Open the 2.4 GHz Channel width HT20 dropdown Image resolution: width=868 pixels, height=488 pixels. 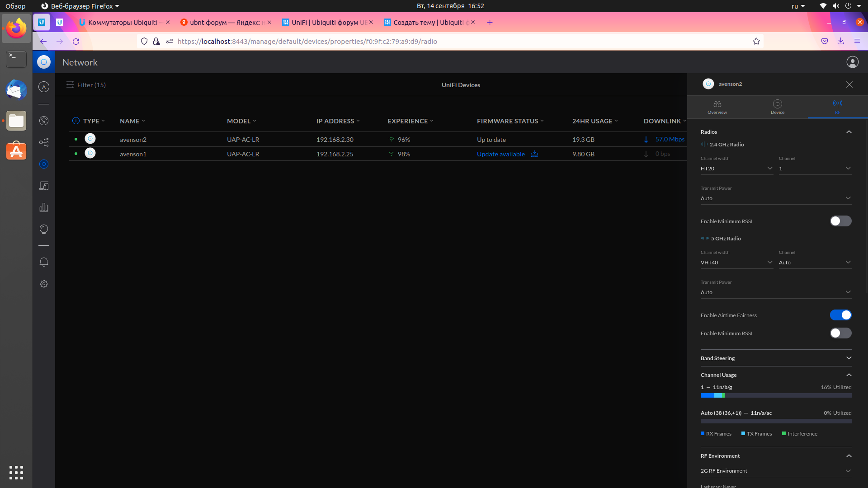click(736, 169)
